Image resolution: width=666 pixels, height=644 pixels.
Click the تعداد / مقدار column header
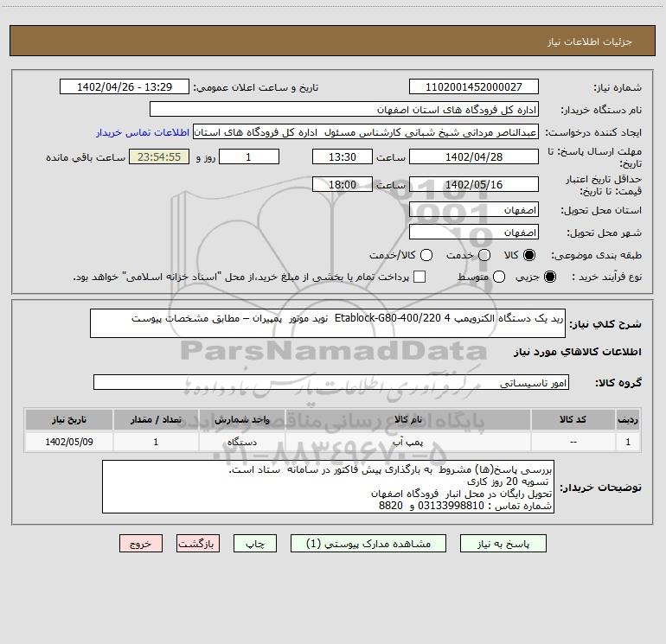coord(156,420)
